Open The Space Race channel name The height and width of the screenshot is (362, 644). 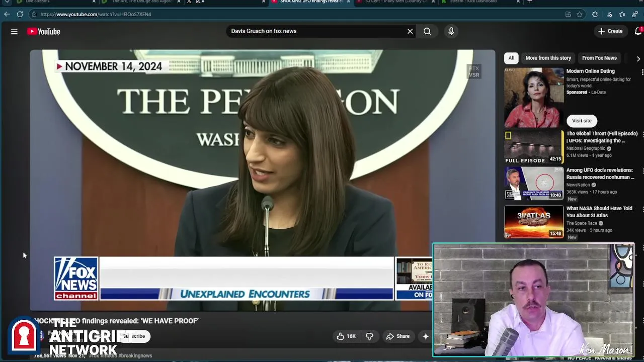tap(582, 223)
